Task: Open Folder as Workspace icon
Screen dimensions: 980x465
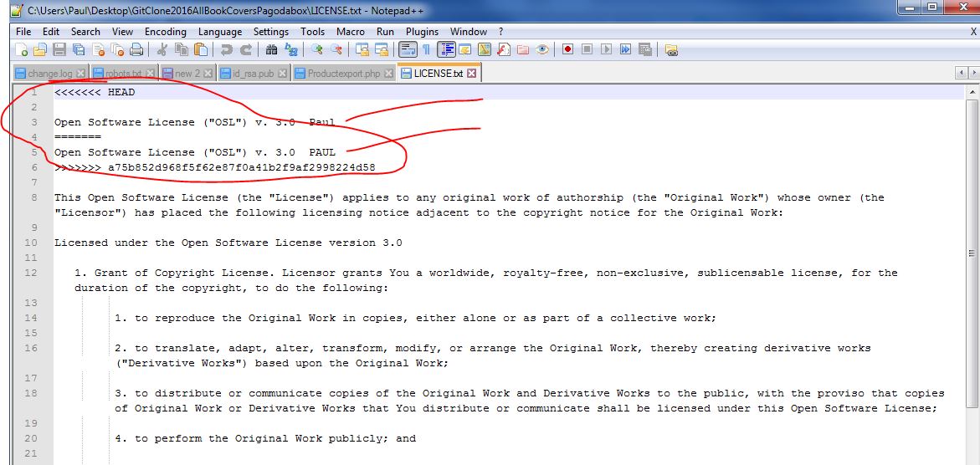Action: [522, 49]
